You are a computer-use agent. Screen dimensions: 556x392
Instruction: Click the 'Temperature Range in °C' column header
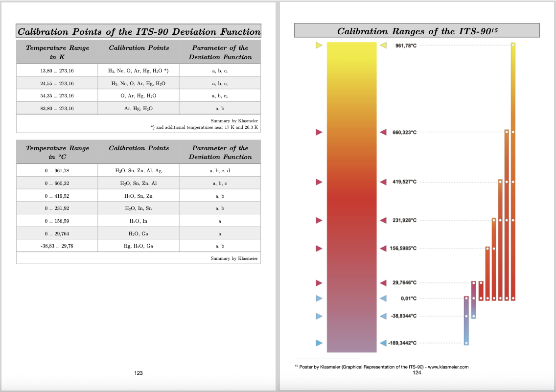pos(57,152)
